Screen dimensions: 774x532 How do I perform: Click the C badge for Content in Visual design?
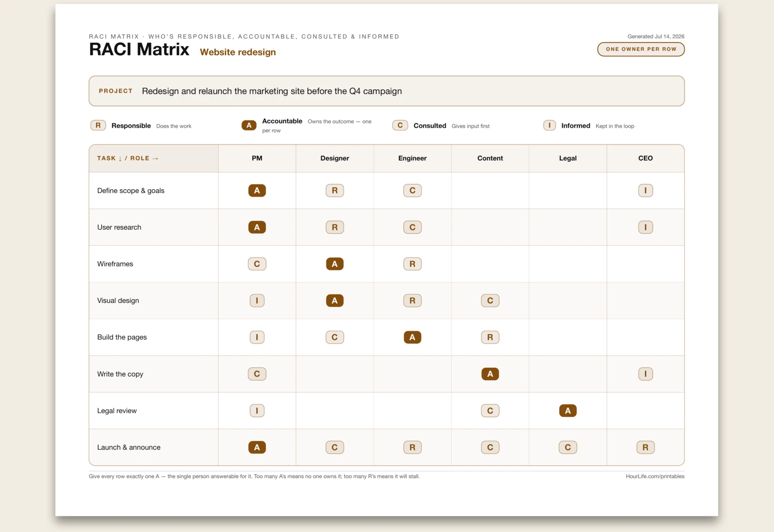point(490,301)
